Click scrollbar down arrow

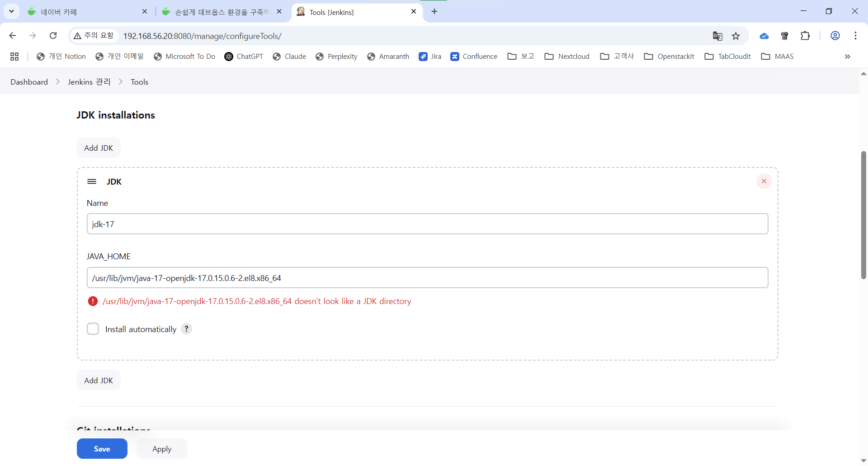tap(863, 461)
